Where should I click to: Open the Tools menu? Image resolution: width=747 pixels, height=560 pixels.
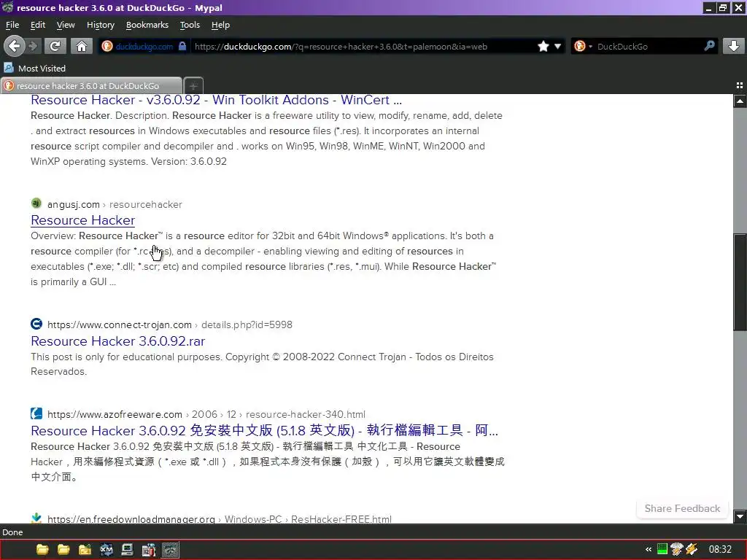coord(190,25)
